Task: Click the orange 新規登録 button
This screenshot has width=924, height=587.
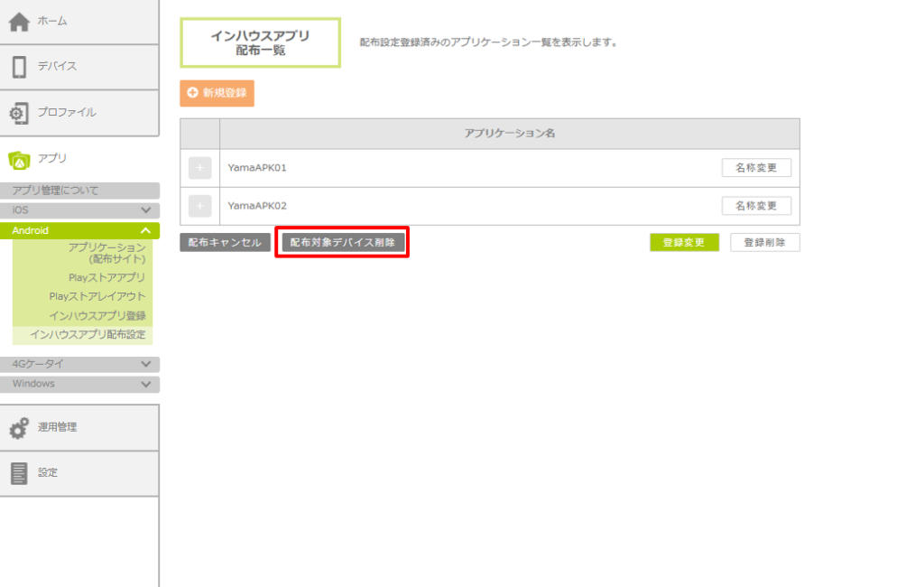Action: 217,93
